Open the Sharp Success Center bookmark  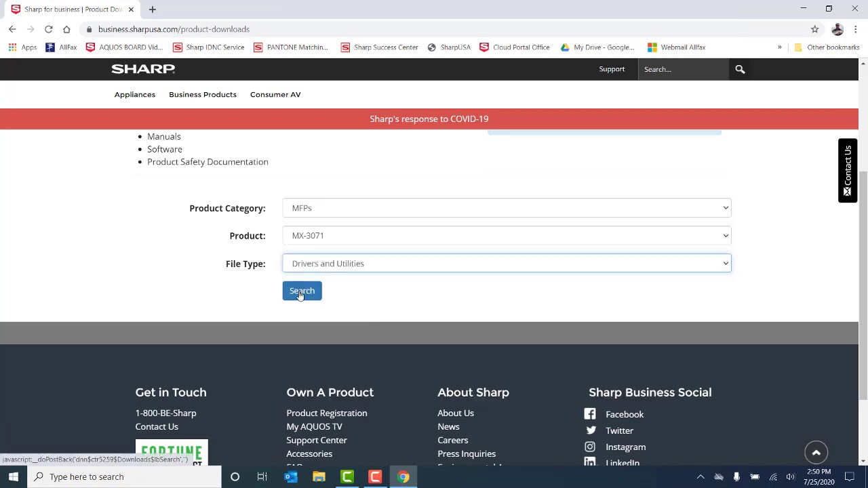coord(379,47)
